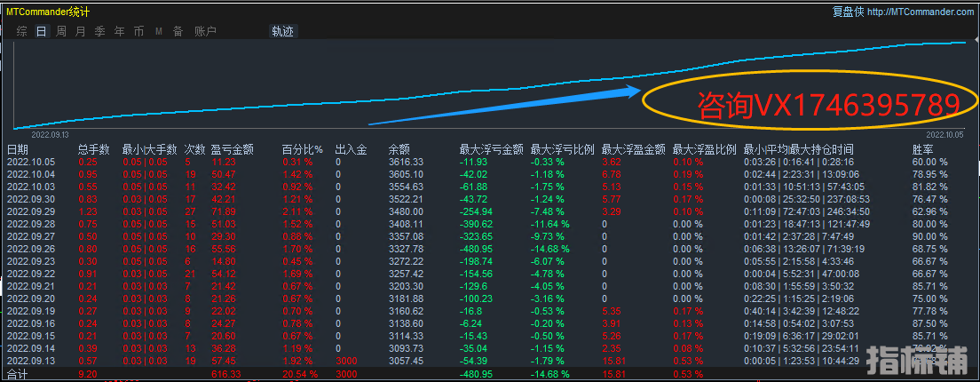Open the 周 weekly statistics tab
Image resolution: width=980 pixels, height=382 pixels.
tap(61, 31)
